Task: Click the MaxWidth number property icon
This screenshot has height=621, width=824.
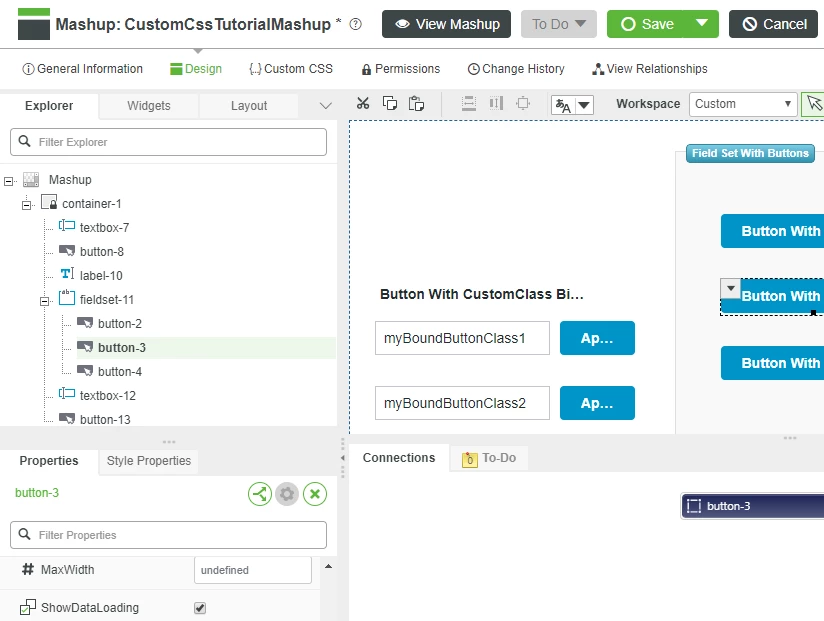Action: 28,569
